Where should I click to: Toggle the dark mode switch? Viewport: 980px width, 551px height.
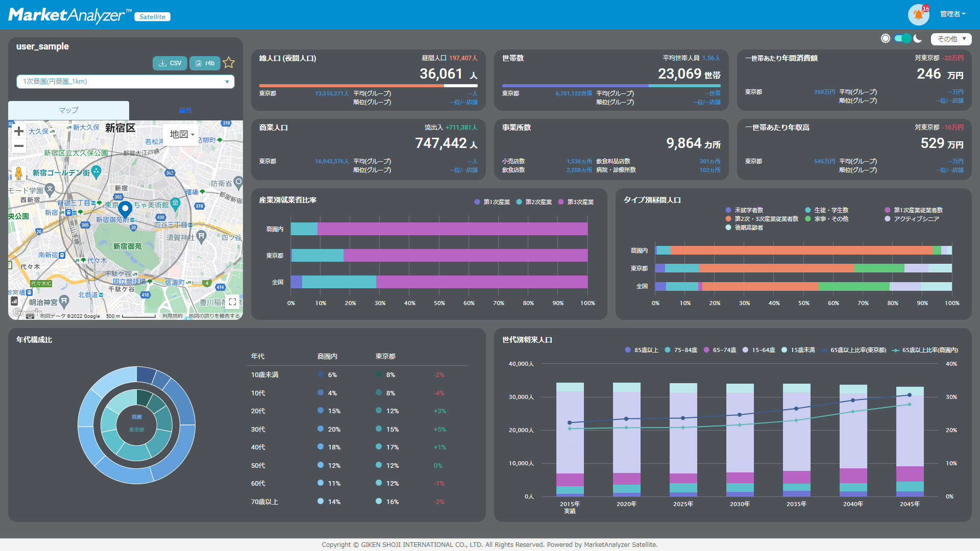click(x=902, y=38)
